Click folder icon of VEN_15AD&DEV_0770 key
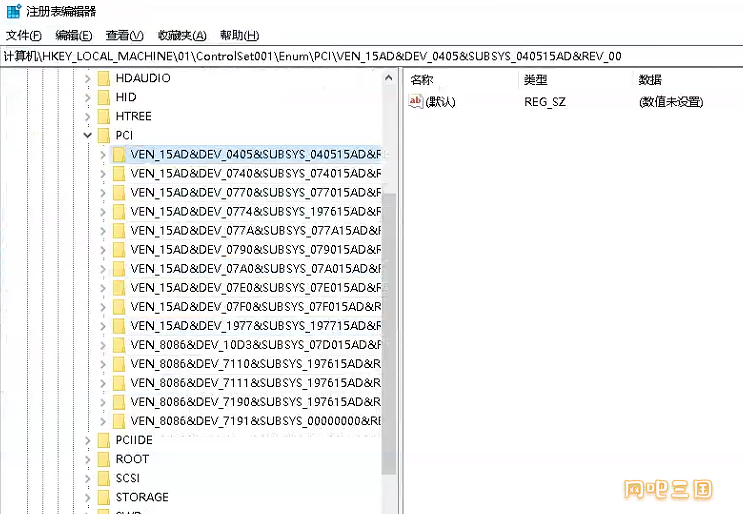The width and height of the screenshot is (743, 514). (119, 192)
